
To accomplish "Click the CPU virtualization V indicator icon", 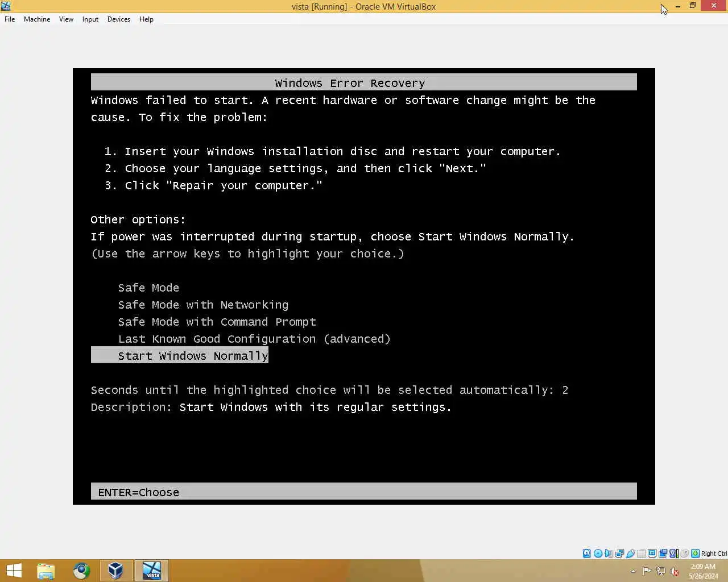I will (x=674, y=553).
